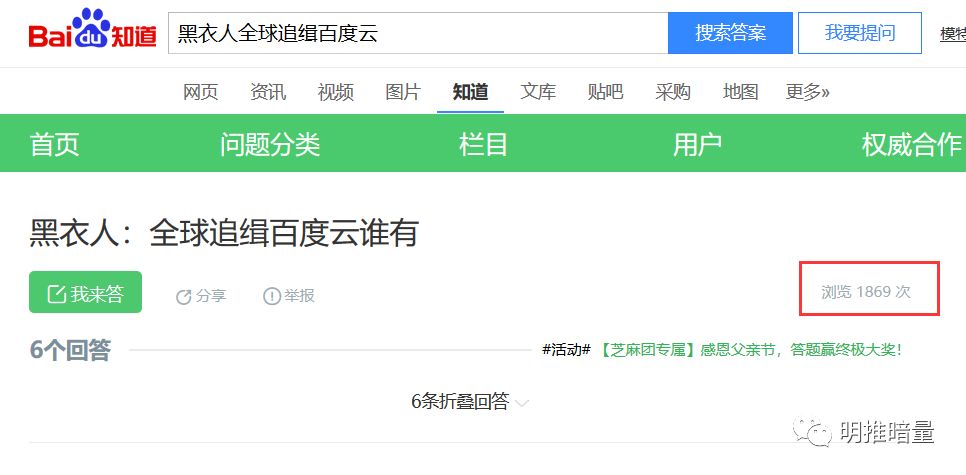
Task: Switch to the 资讯 search tab
Action: pos(268,92)
